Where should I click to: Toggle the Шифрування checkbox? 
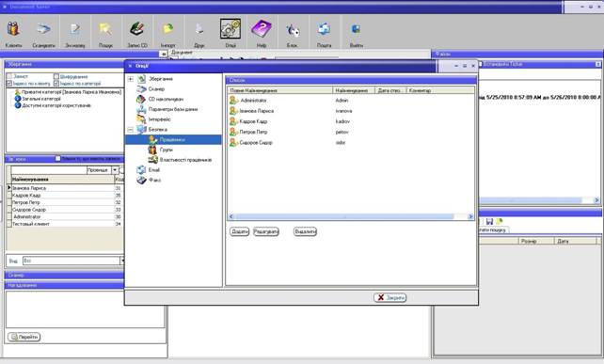[x=56, y=76]
